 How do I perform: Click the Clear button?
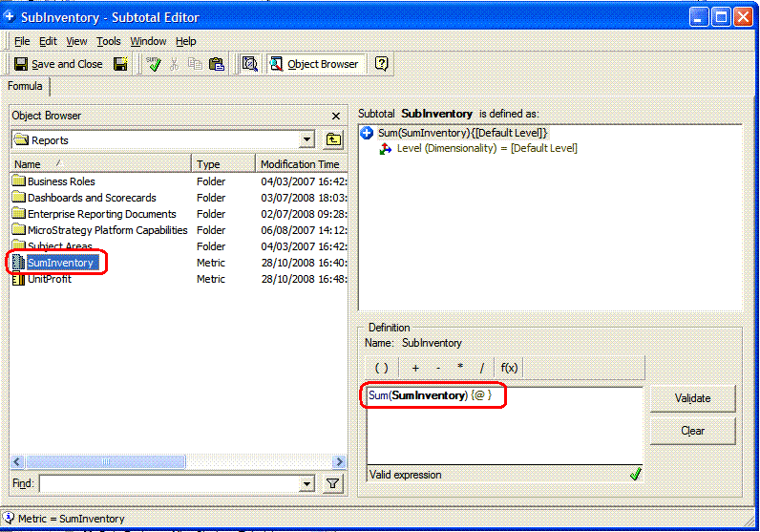coord(692,431)
